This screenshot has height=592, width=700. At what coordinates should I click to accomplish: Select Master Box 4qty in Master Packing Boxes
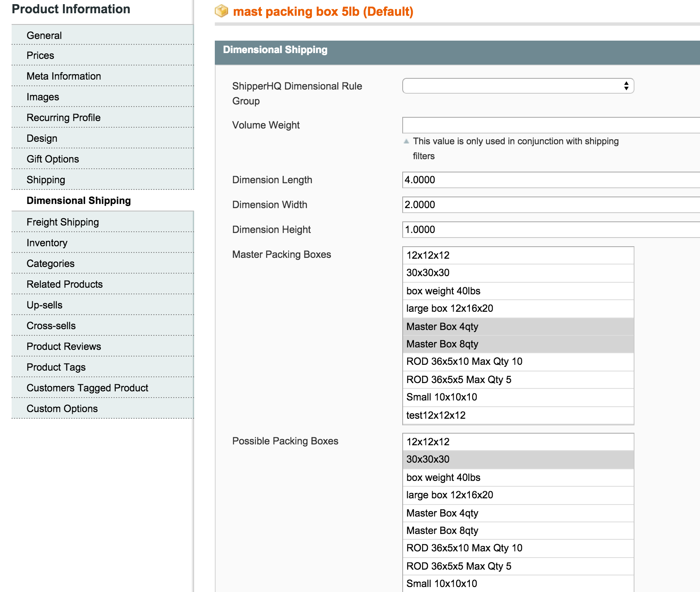tap(442, 327)
